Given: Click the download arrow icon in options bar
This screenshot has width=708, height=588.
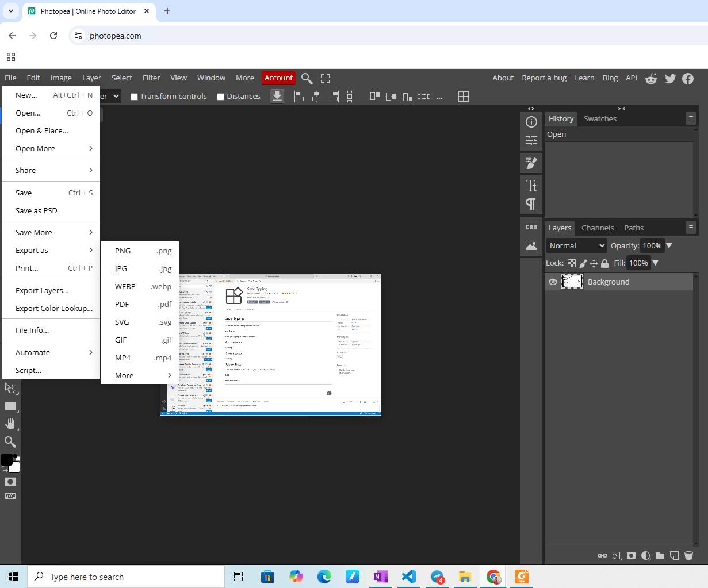Looking at the screenshot, I should 277,96.
